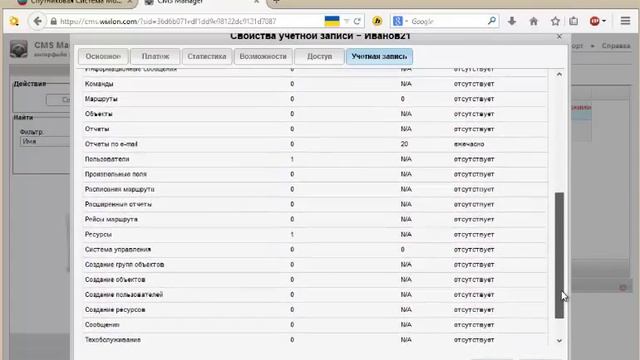The height and width of the screenshot is (360, 640).
Task: Click the Ресурсы row label
Action: click(98, 234)
